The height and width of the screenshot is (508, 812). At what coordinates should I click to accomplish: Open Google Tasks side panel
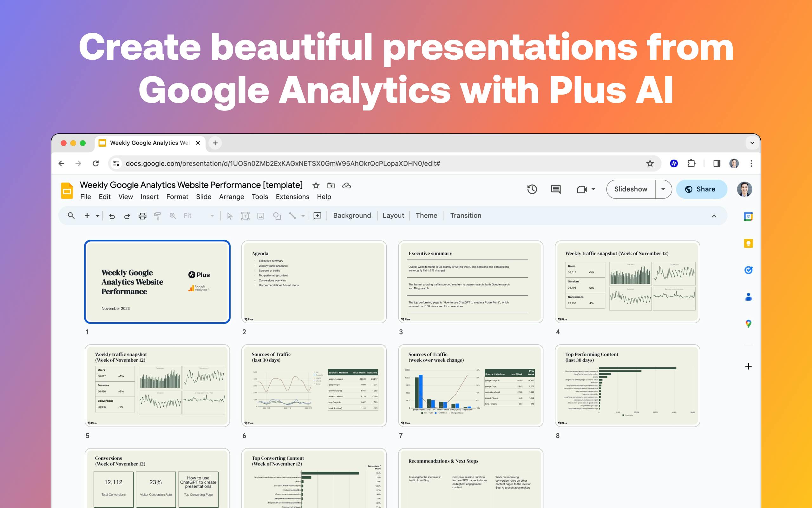pos(748,270)
